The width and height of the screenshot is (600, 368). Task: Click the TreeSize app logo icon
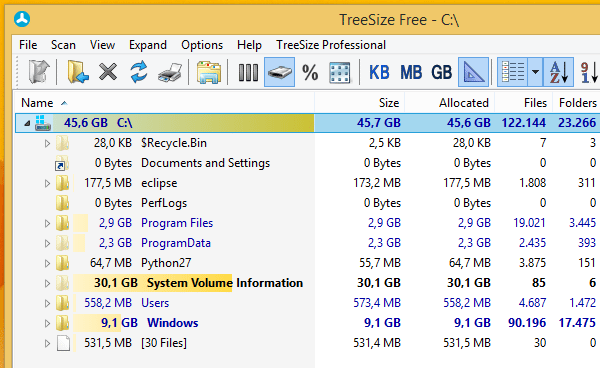pos(22,19)
